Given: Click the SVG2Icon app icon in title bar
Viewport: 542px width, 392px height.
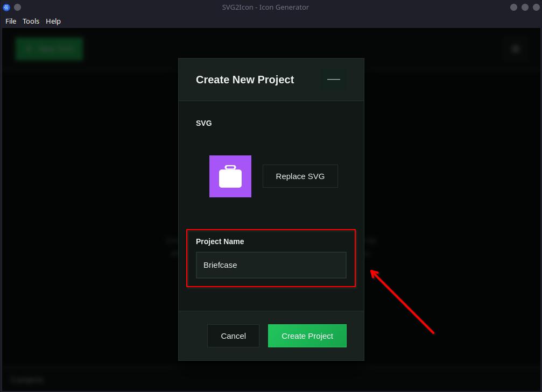Looking at the screenshot, I should (6, 7).
